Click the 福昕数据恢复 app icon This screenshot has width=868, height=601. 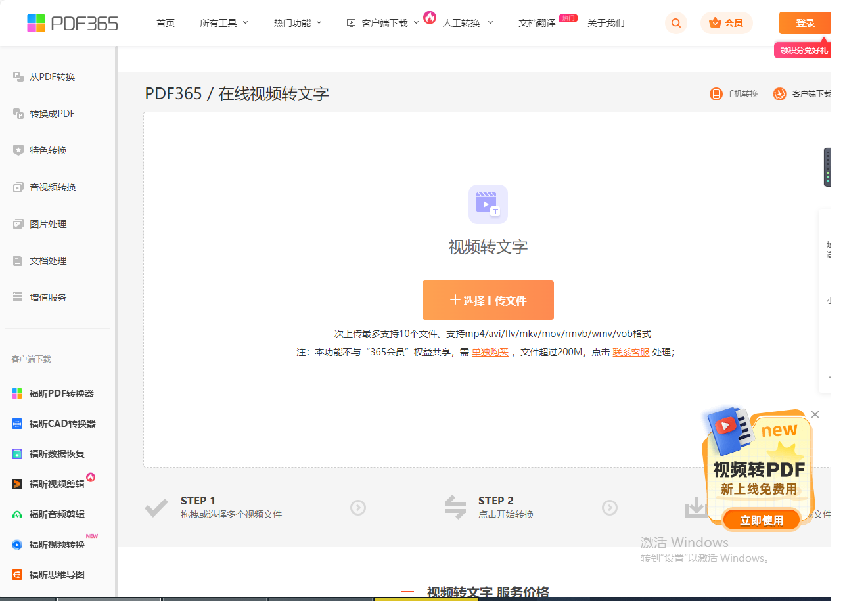[x=17, y=454]
